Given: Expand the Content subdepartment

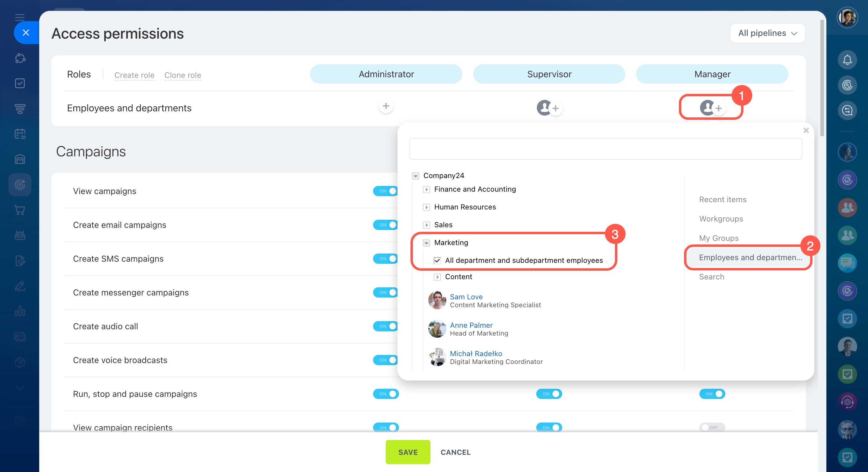Looking at the screenshot, I should 437,277.
